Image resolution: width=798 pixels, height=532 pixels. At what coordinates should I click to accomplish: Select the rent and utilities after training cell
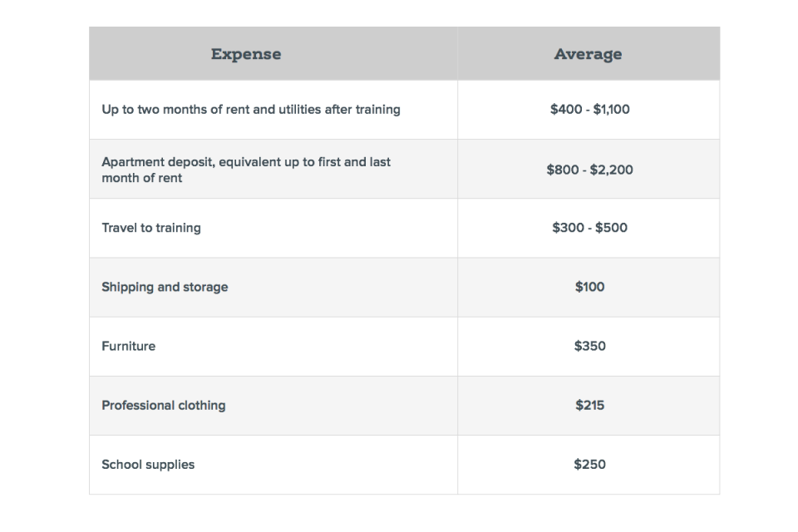click(x=250, y=110)
